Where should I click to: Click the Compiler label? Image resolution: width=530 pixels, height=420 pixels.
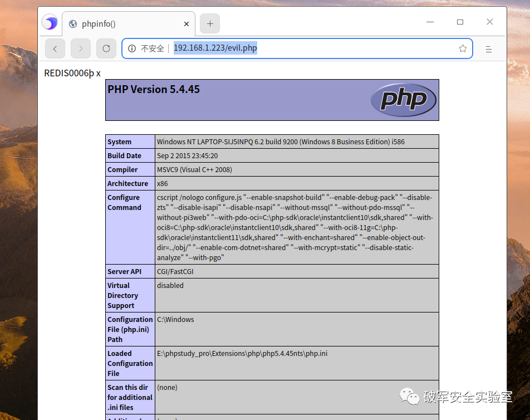[122, 169]
